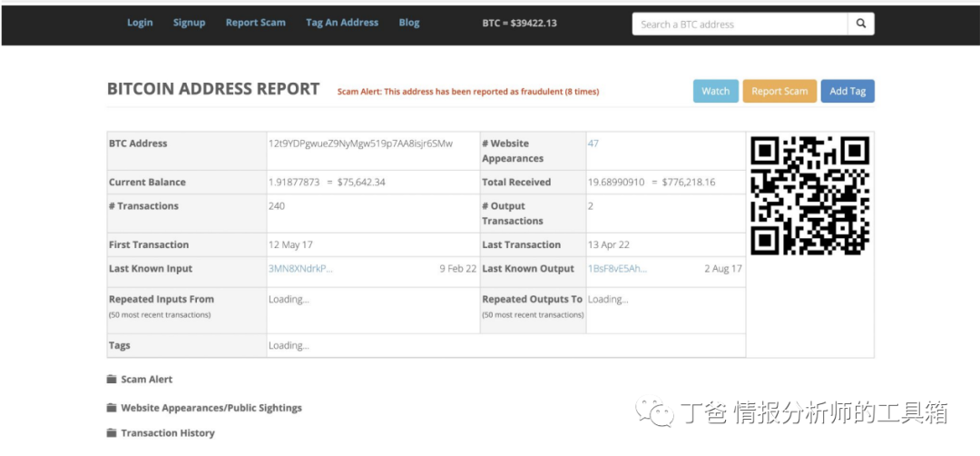The height and width of the screenshot is (456, 980).
Task: Click the red Scam Alert warning text
Action: click(x=468, y=92)
